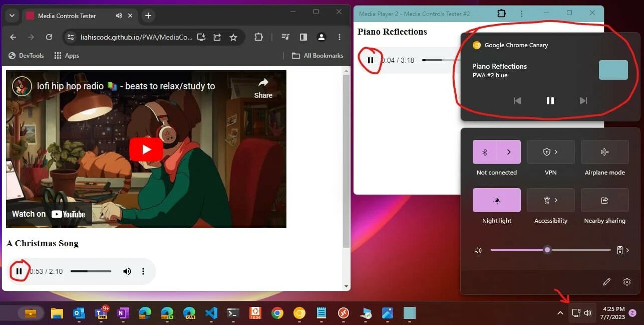The image size is (644, 325).
Task: Install the app from the address bar
Action: 201,37
